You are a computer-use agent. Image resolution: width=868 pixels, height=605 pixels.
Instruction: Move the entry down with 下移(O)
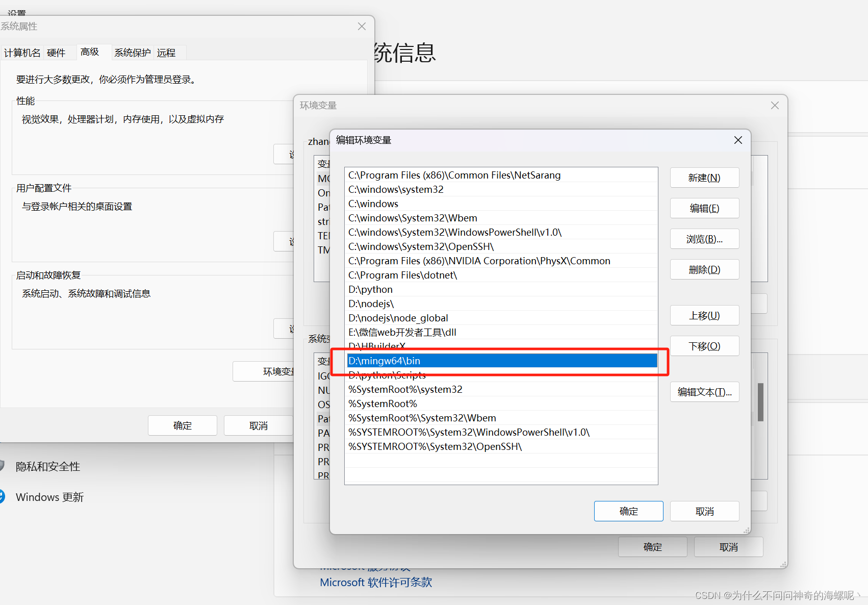point(704,346)
